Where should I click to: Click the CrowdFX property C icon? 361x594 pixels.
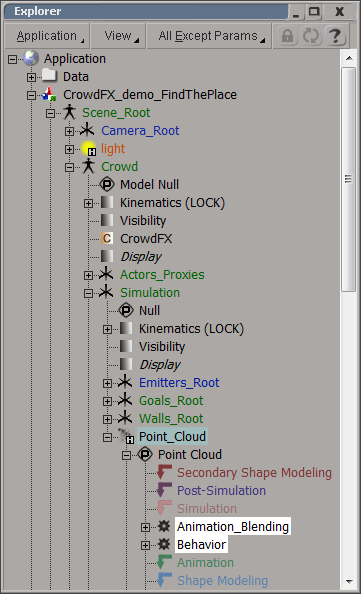click(x=107, y=238)
